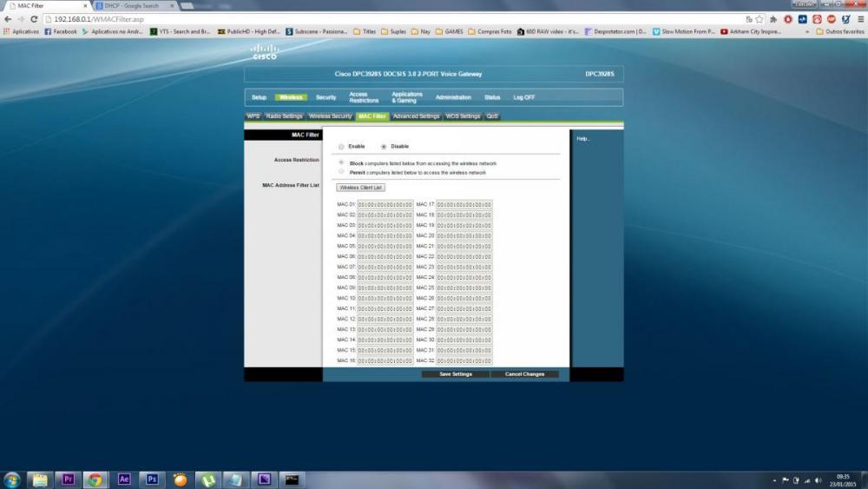Open the Administration menu
868x489 pixels.
pyautogui.click(x=453, y=97)
